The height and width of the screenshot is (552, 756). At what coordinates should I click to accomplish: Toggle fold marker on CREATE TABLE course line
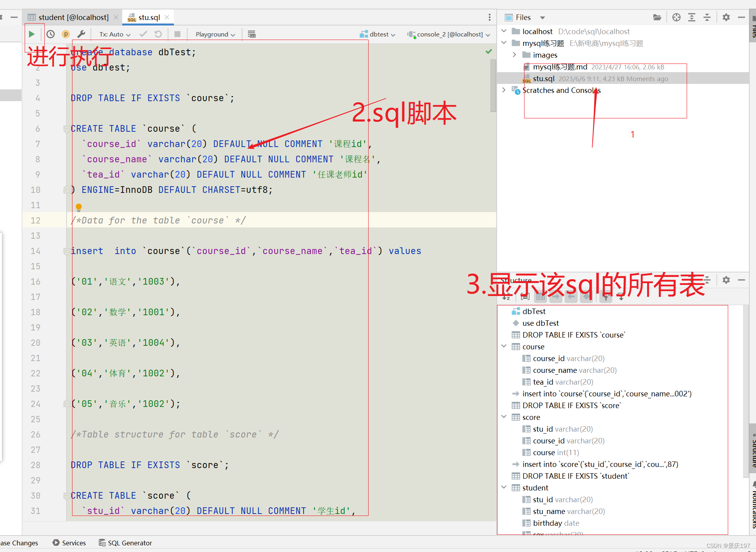tap(66, 129)
